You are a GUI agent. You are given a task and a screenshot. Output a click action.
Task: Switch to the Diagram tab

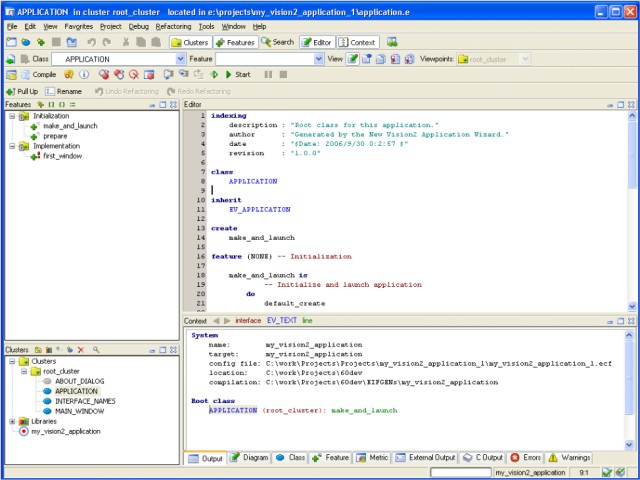(x=249, y=457)
